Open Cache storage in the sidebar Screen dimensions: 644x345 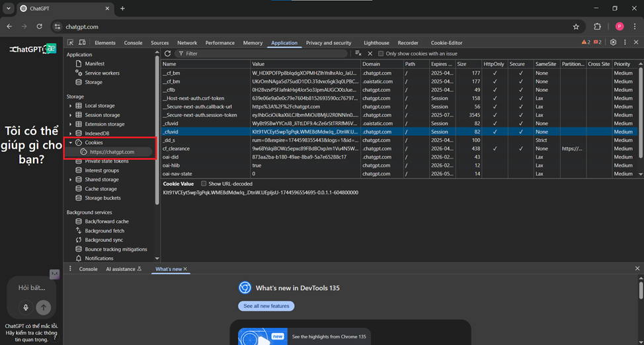(101, 189)
